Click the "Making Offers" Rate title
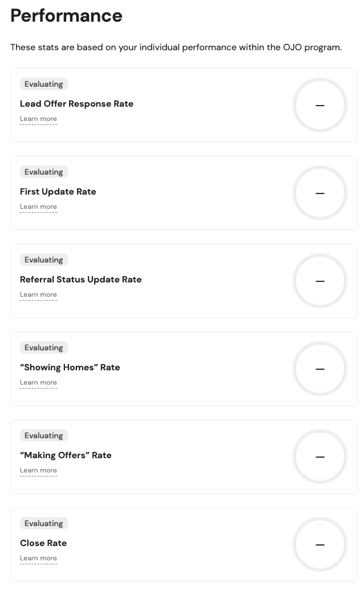 66,455
